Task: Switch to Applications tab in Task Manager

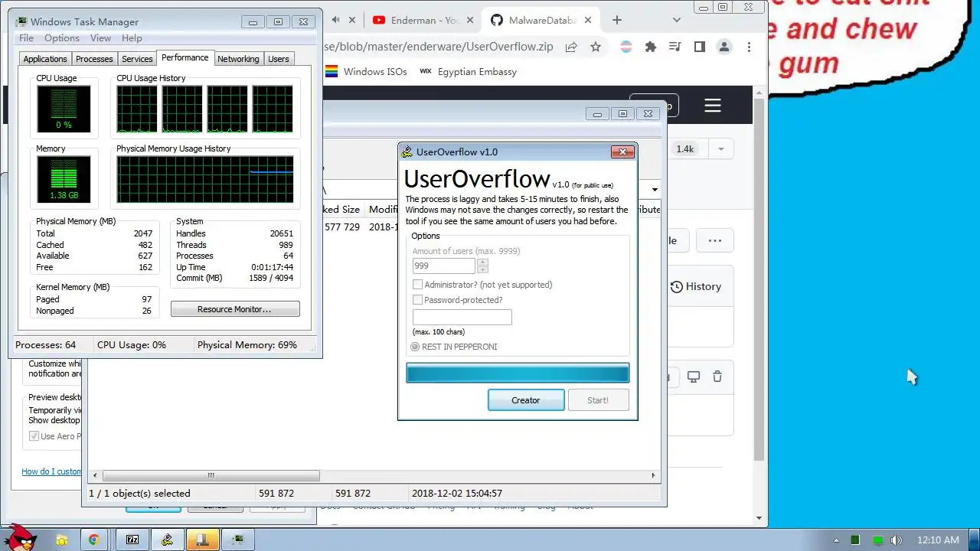Action: pyautogui.click(x=45, y=59)
